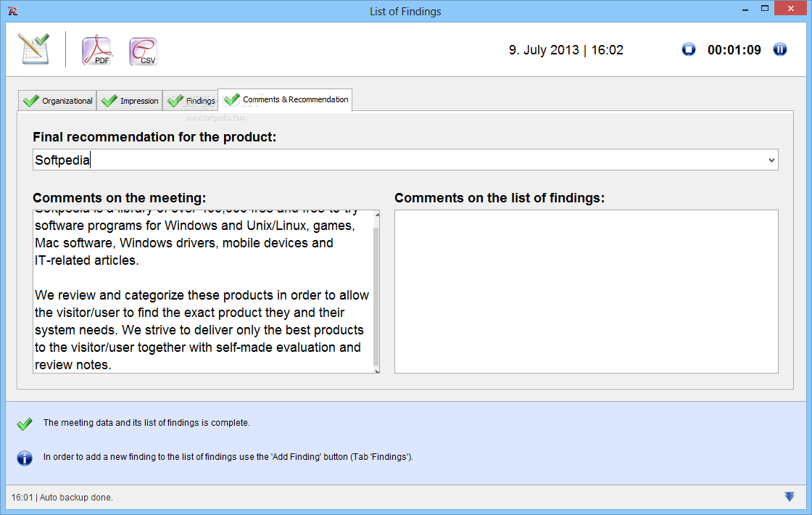Click 'Final recommendation for the product:' label

point(154,137)
